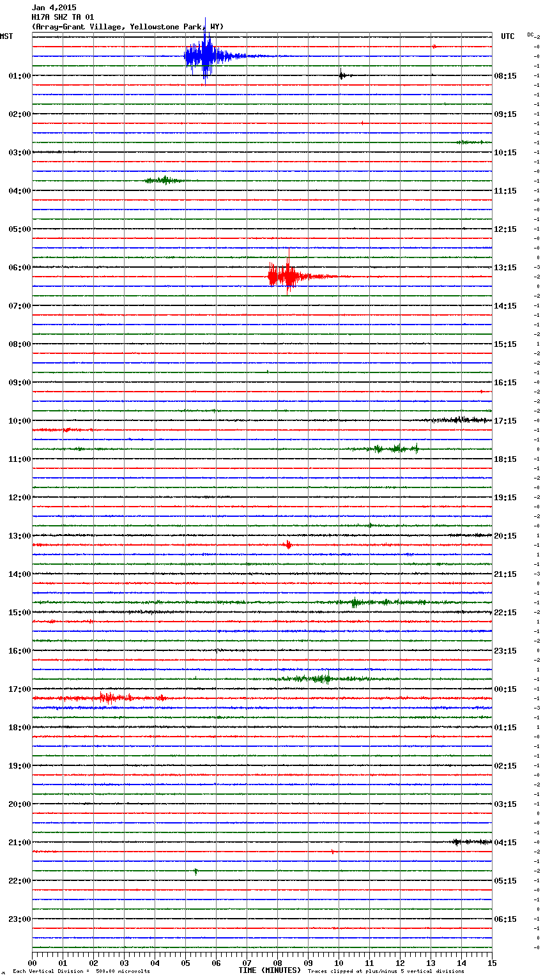The width and height of the screenshot is (543, 980).
Task: Click the UTC axis heading
Action: pyautogui.click(x=507, y=36)
